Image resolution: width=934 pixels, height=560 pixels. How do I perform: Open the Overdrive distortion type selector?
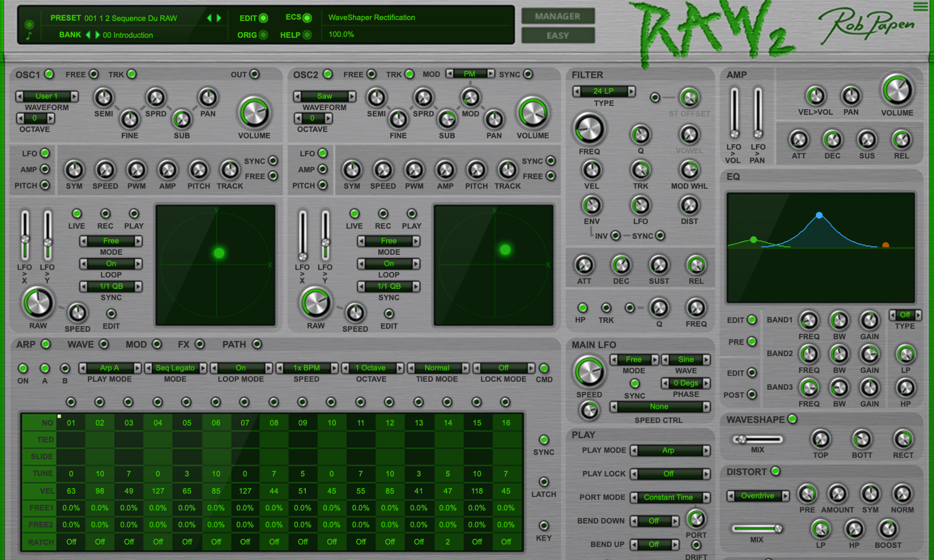pos(757,496)
